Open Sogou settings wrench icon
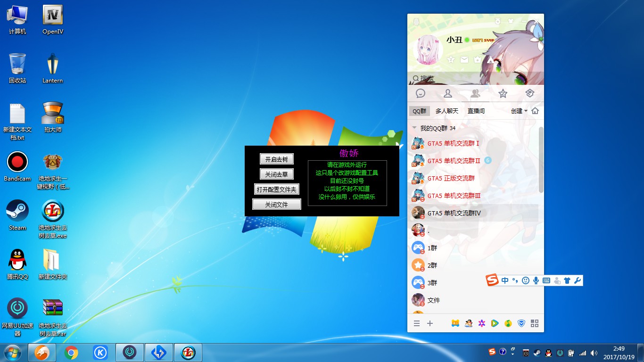Screen dimensions: 644x362 point(578,280)
